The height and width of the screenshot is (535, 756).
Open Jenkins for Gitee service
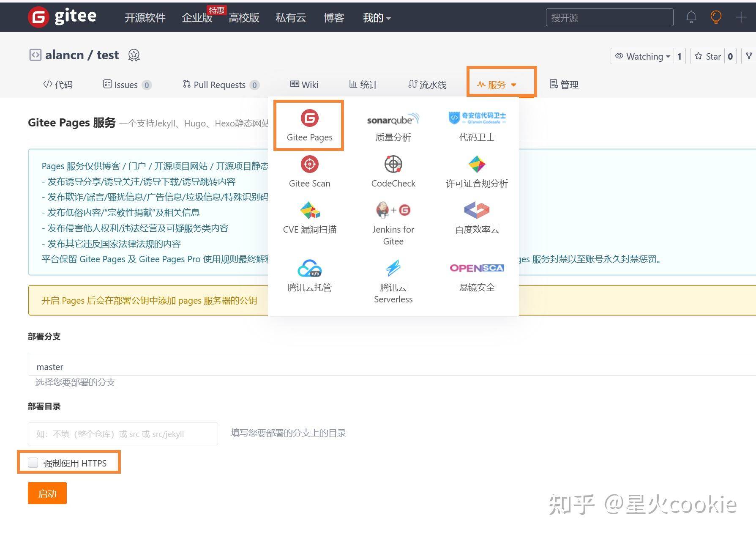click(393, 223)
